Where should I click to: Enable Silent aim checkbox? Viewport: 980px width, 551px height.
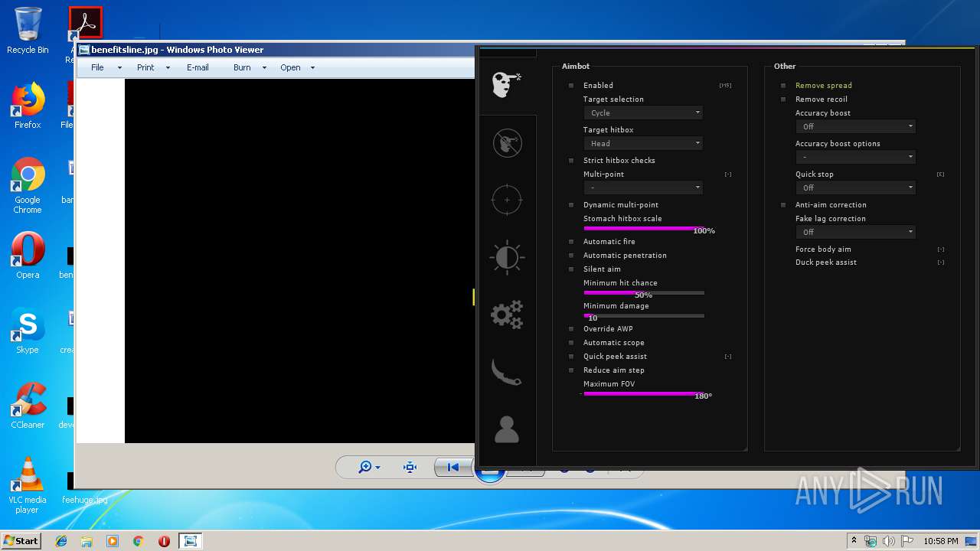coord(571,269)
